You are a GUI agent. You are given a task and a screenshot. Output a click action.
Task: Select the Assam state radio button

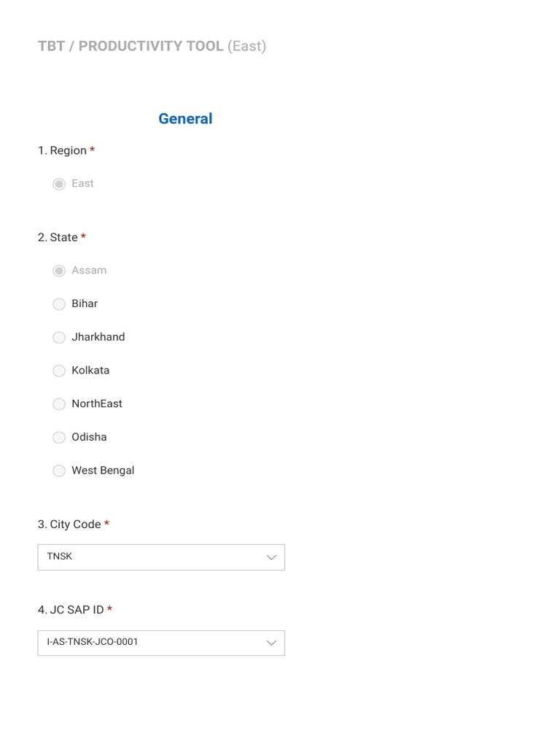click(x=59, y=271)
